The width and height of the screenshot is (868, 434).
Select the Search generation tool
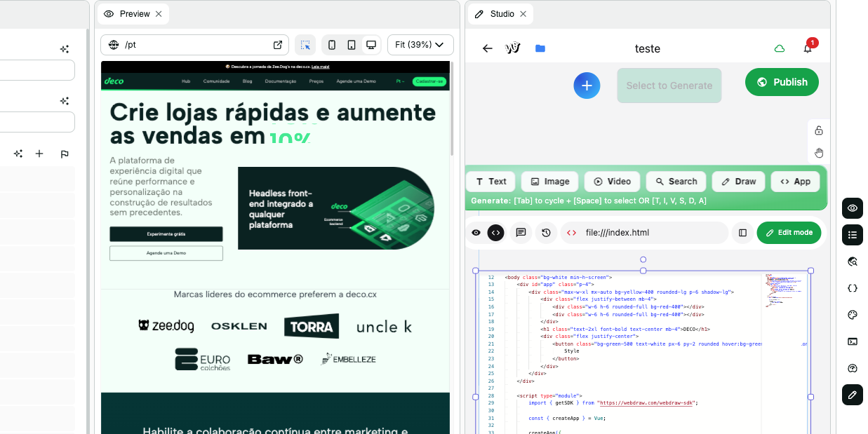[676, 181]
